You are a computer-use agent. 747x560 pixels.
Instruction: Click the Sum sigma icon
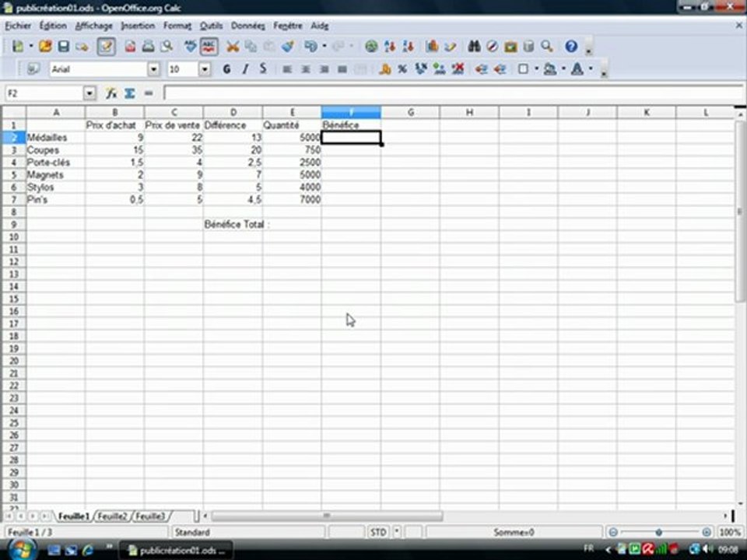coord(130,93)
